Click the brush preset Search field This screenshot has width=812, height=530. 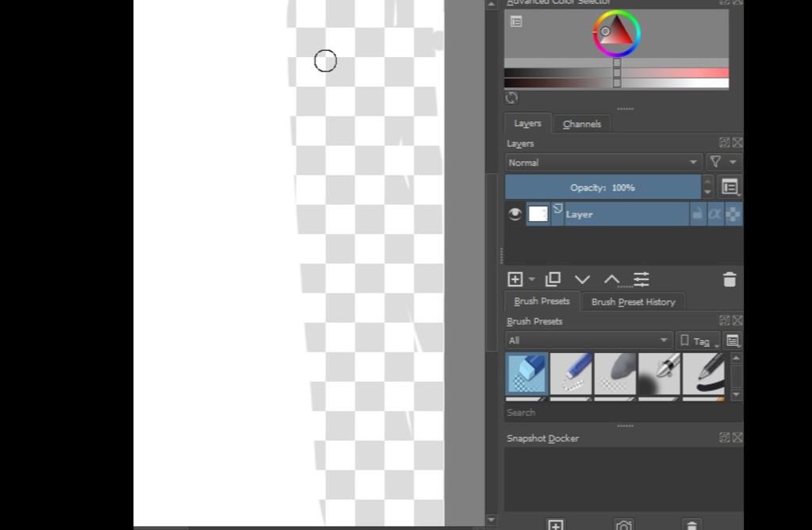623,413
